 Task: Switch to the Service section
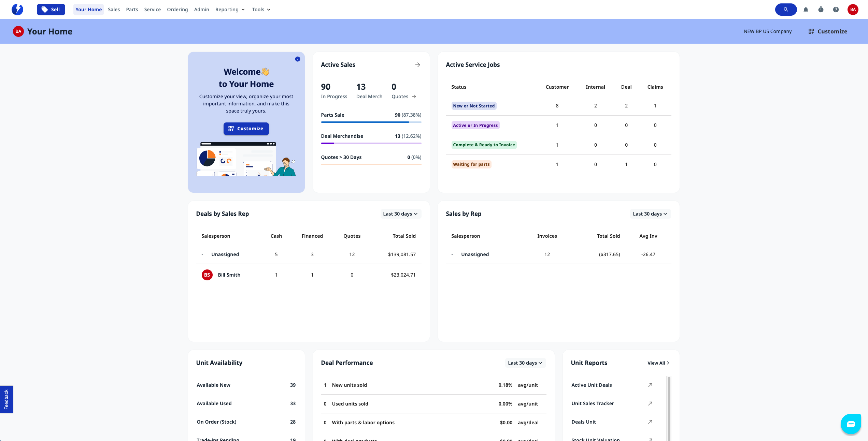point(152,9)
